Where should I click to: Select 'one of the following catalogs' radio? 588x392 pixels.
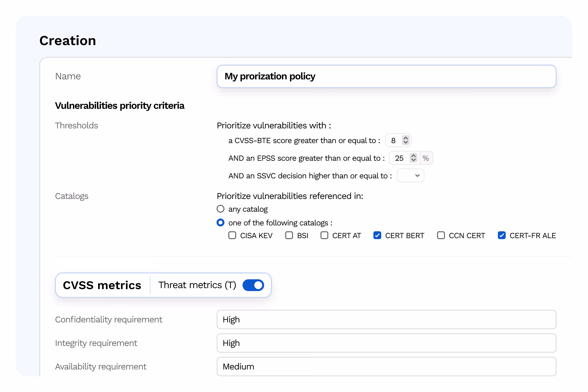[220, 222]
